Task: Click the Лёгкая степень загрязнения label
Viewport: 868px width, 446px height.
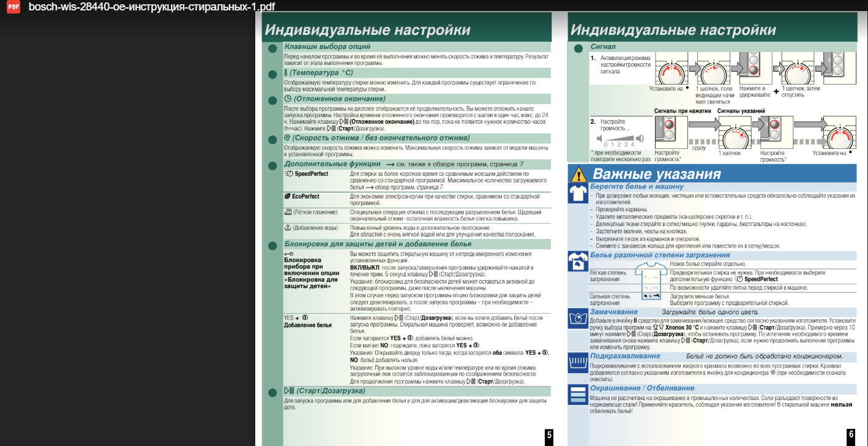Action: click(x=608, y=276)
